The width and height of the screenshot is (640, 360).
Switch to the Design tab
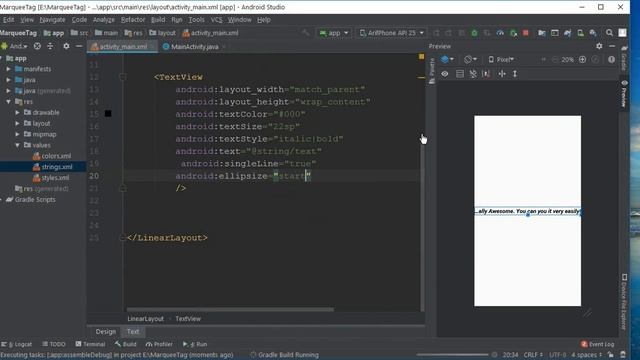pos(106,332)
